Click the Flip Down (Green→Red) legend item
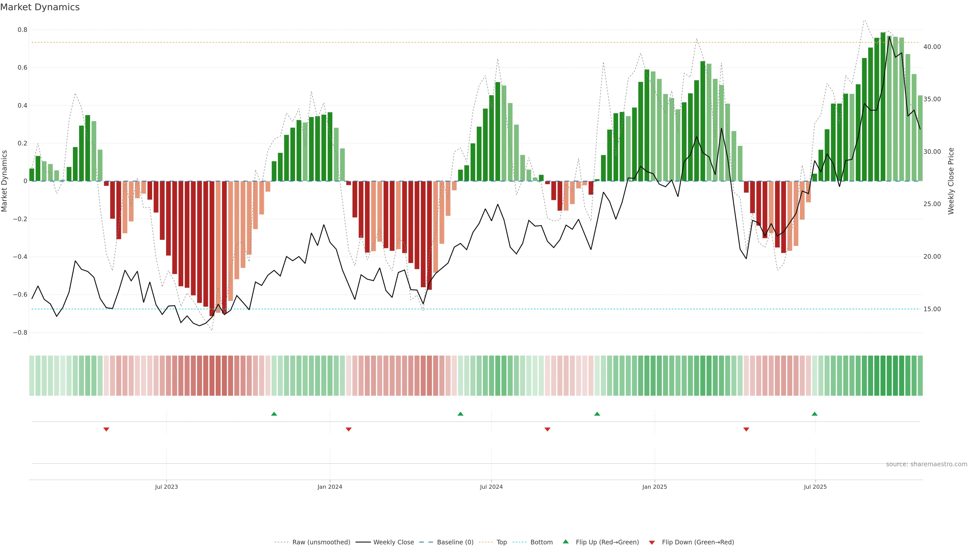The width and height of the screenshot is (980, 551). pos(697,542)
